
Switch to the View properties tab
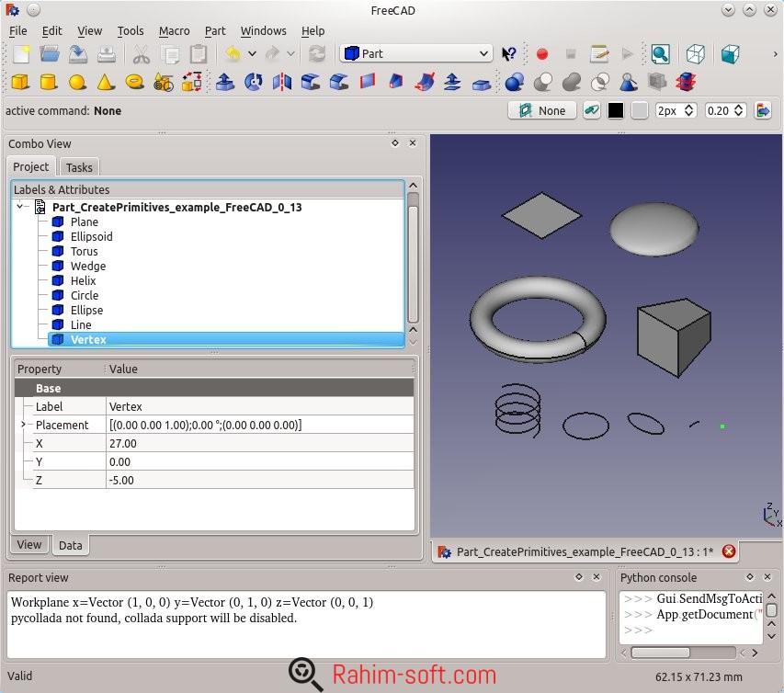(29, 545)
